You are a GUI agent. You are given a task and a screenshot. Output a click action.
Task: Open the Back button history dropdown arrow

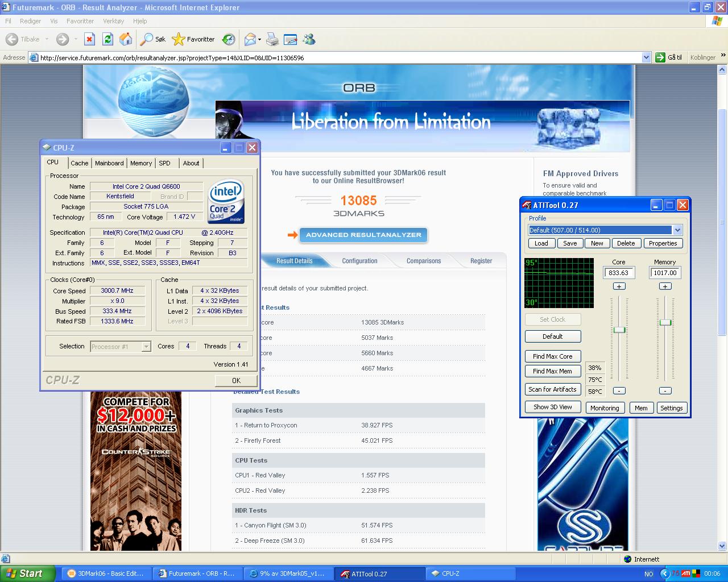pos(47,39)
